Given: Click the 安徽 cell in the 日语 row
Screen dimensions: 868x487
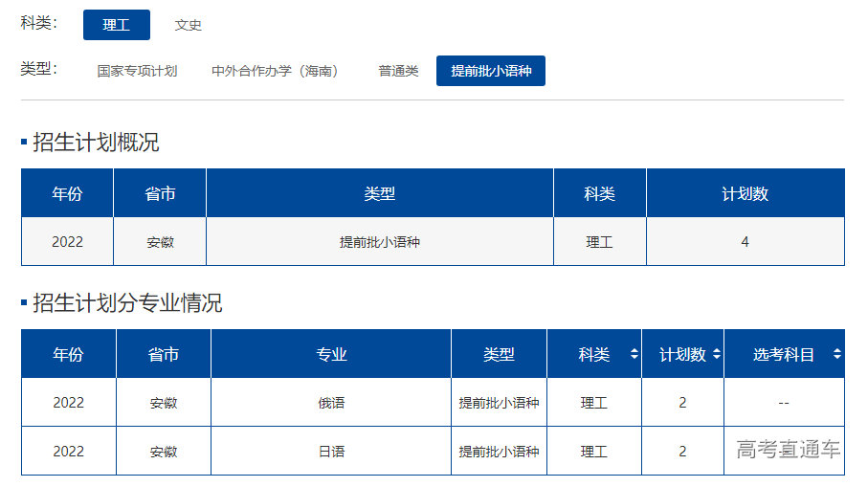Looking at the screenshot, I should pos(164,451).
